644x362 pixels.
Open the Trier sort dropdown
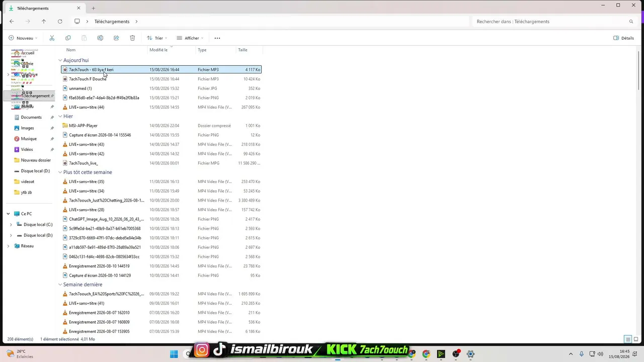tap(157, 38)
